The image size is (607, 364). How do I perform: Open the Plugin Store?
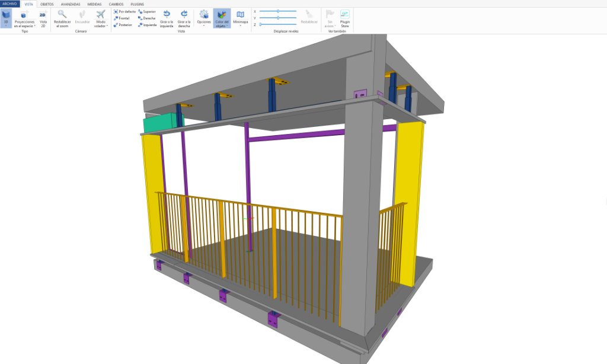[345, 18]
